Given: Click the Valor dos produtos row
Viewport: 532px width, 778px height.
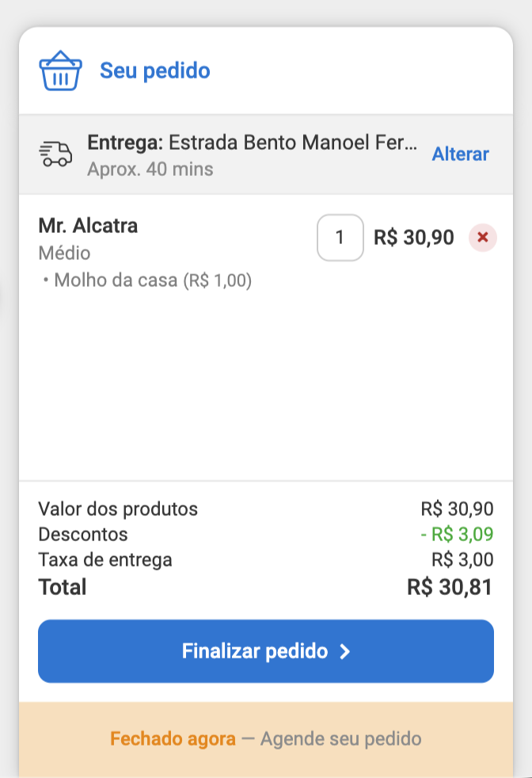Looking at the screenshot, I should 117,509.
